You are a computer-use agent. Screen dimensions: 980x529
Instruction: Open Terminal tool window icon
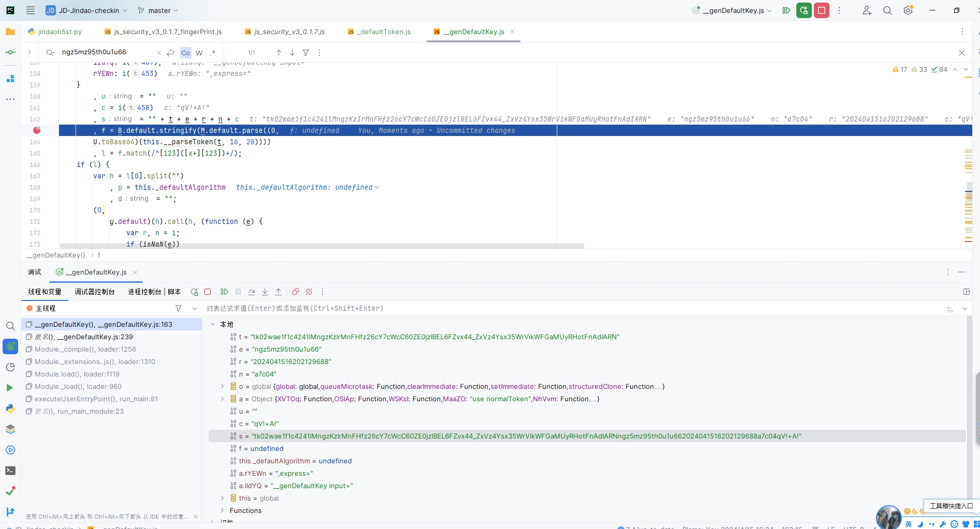10,471
